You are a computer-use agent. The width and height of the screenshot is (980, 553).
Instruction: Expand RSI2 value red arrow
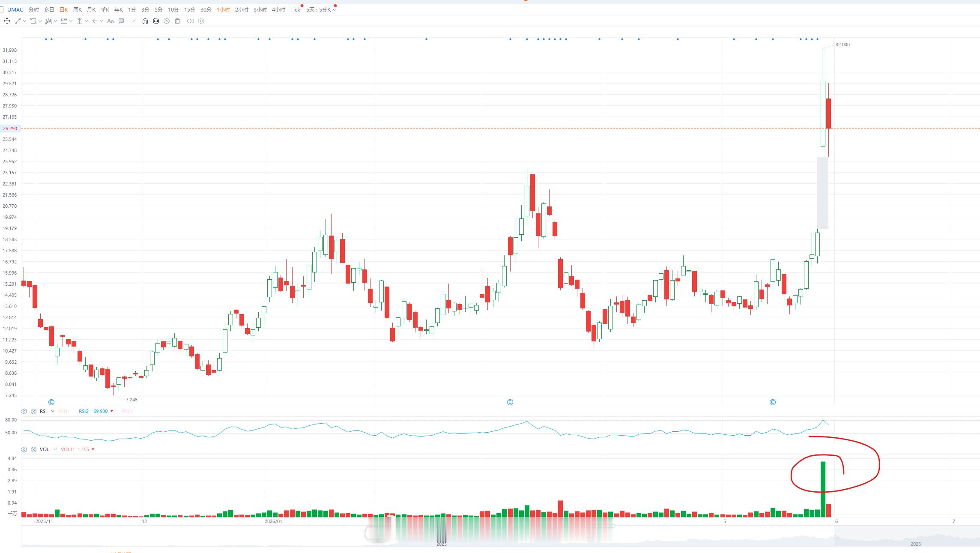pos(112,411)
